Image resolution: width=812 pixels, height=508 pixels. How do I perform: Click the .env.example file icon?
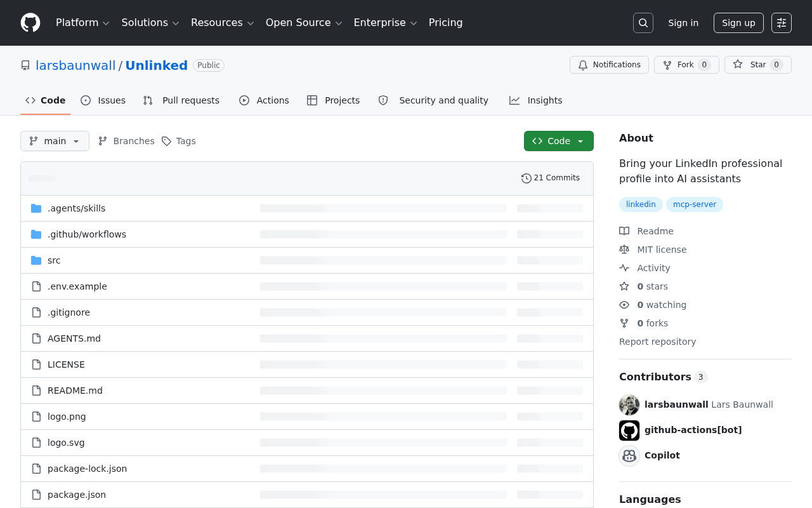36,286
